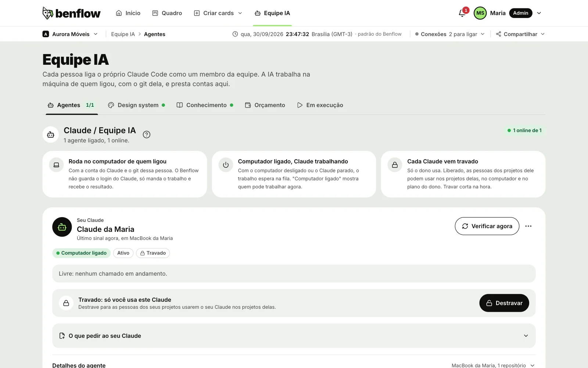Open the Orçamento tab

tap(265, 105)
